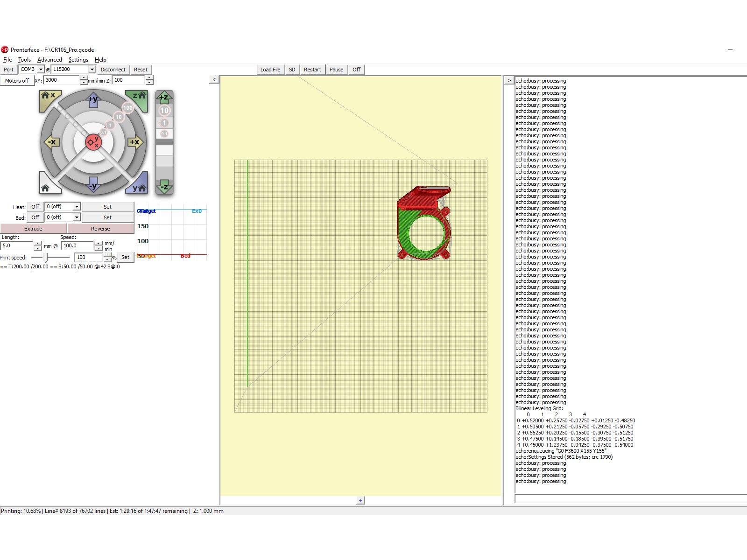This screenshot has height=560, width=747.
Task: Open the COM3 port dropdown
Action: (41, 70)
